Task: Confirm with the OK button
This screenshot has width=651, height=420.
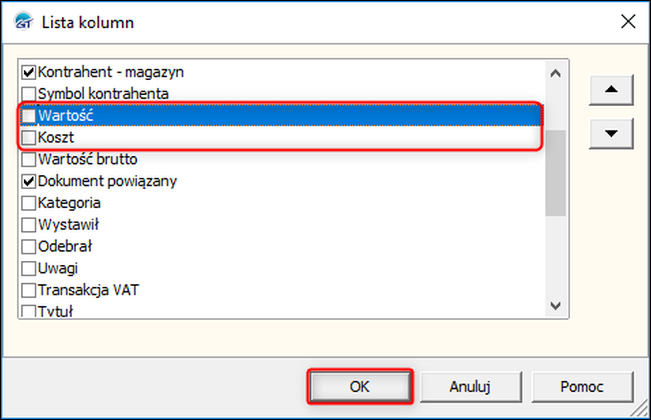Action: pos(360,387)
